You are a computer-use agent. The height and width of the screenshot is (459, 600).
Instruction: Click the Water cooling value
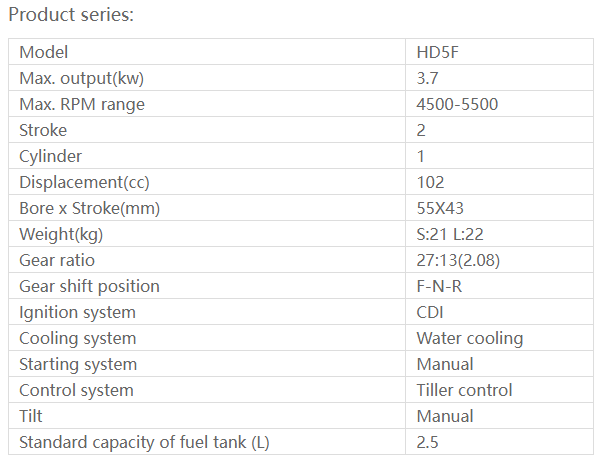click(x=469, y=339)
